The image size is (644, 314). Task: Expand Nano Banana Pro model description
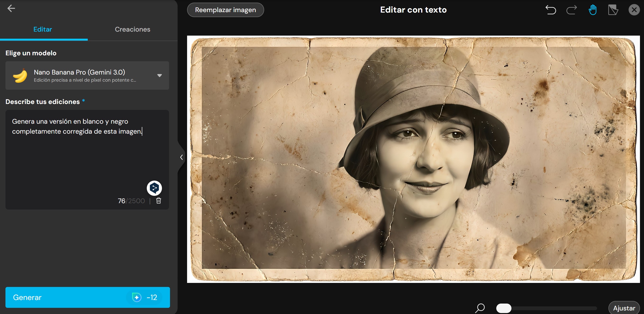point(85,80)
